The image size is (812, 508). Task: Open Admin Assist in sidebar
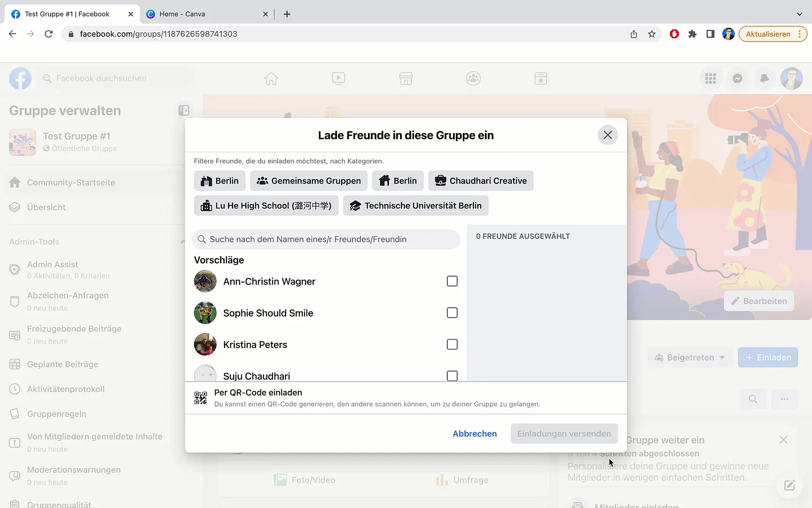pyautogui.click(x=94, y=270)
